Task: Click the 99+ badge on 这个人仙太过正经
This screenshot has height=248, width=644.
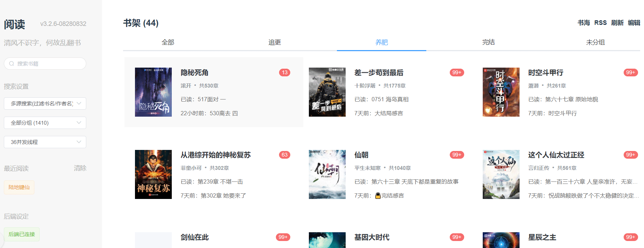Action: click(631, 155)
